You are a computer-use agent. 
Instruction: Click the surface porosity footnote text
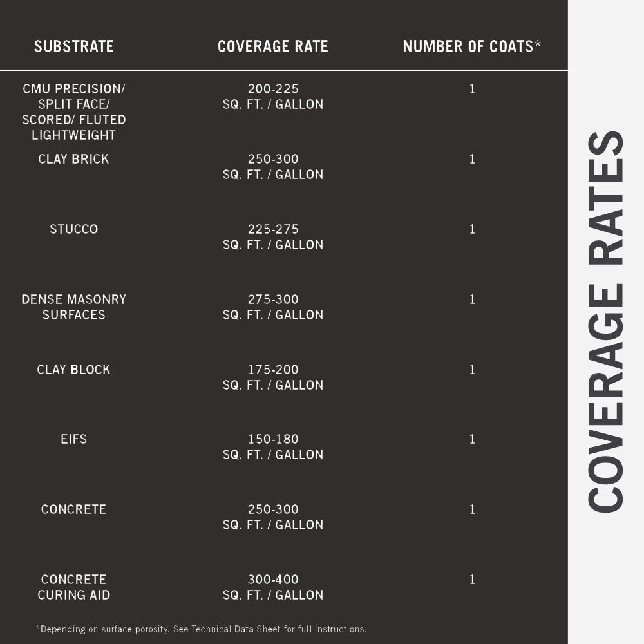click(201, 629)
